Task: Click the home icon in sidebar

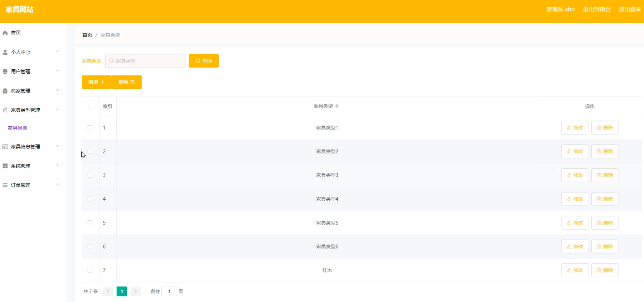Action: 5,33
